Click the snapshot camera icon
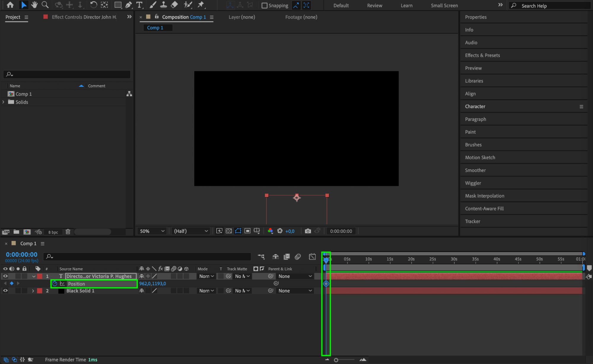Image resolution: width=593 pixels, height=364 pixels. pos(308,231)
